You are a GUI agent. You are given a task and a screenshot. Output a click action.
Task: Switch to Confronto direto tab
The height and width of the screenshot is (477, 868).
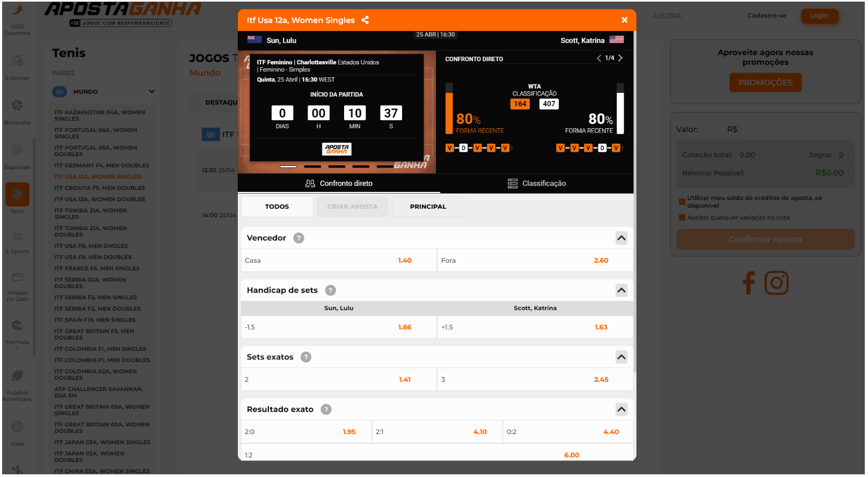point(339,184)
